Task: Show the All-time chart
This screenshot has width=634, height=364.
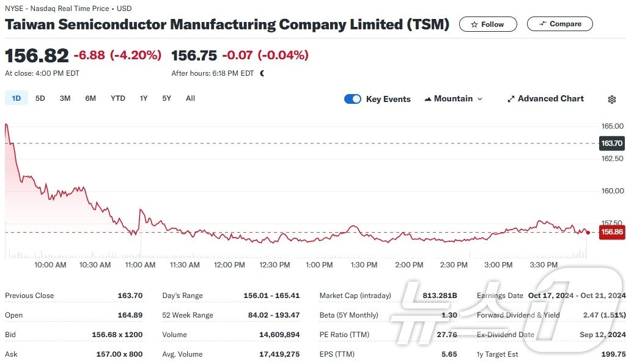Action: 190,98
